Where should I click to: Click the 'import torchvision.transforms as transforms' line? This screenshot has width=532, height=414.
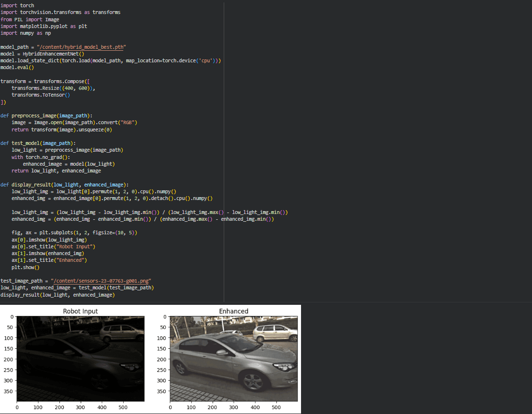point(60,12)
